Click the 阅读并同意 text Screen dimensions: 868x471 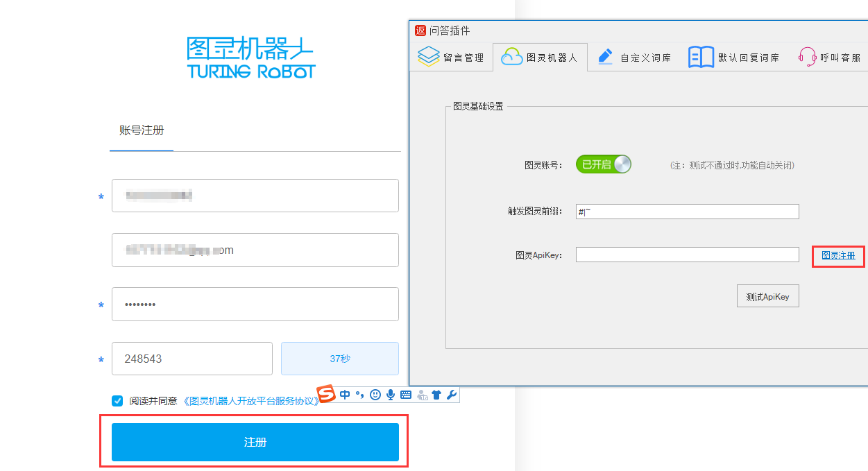pos(153,401)
